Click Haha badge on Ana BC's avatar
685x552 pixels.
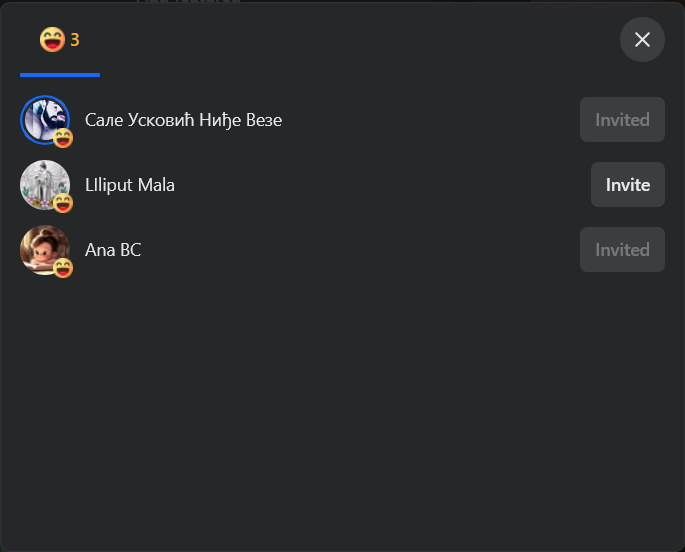(63, 268)
